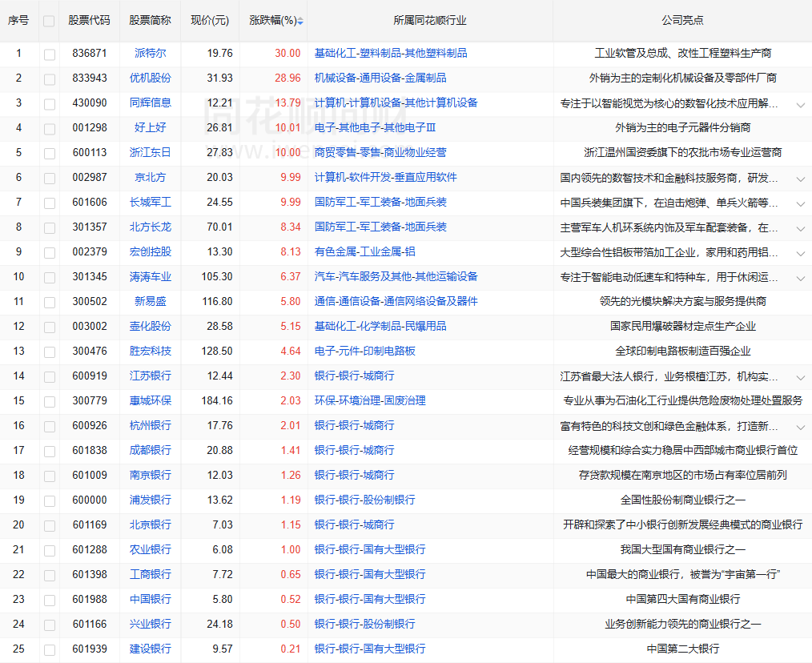Viewport: 812px width, 663px height.
Task: Expand the 北方长龙 highlight description
Action: (801, 229)
